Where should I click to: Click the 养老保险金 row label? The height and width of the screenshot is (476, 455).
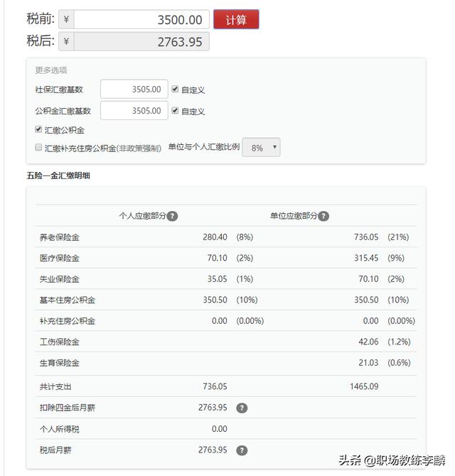click(60, 237)
